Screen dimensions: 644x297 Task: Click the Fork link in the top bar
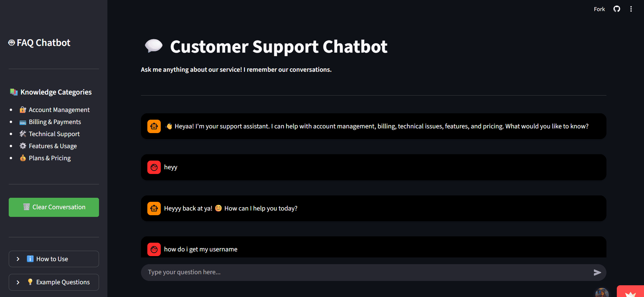(599, 9)
